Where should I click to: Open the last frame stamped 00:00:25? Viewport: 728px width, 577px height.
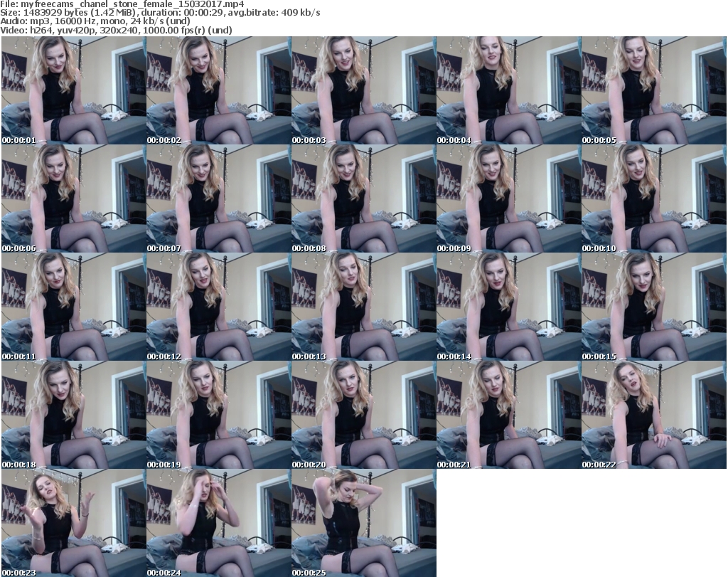click(x=363, y=523)
